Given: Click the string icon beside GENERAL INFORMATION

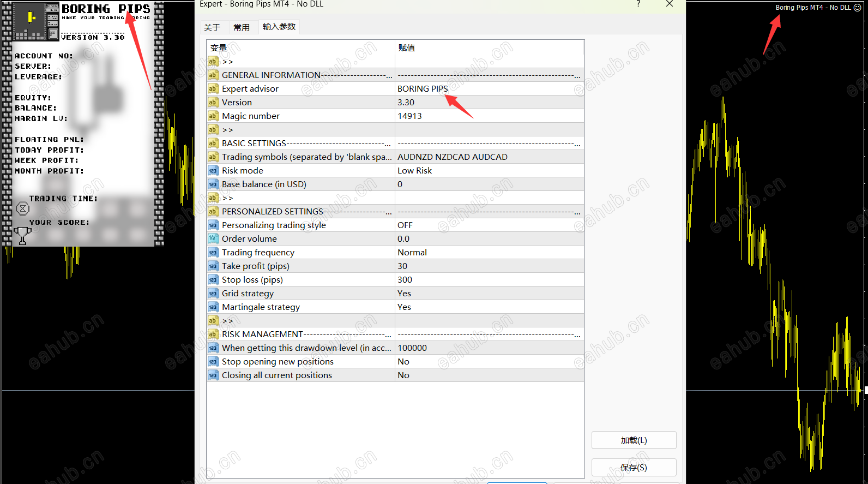Looking at the screenshot, I should (213, 75).
